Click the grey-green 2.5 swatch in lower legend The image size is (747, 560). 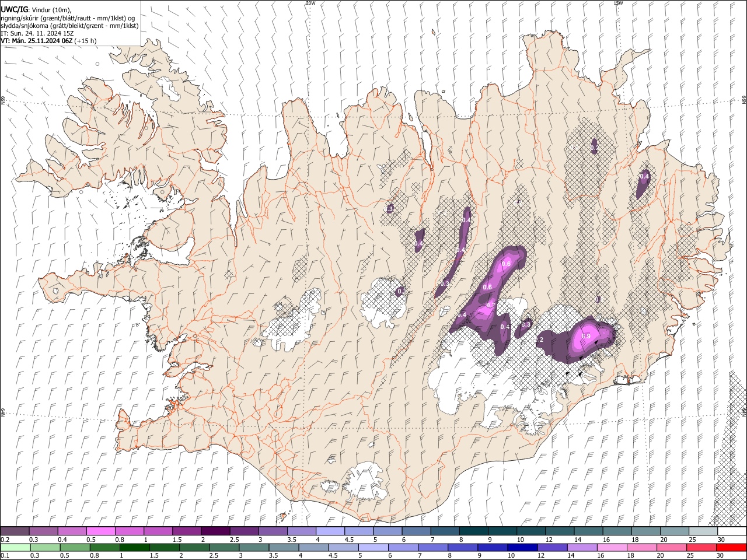[224, 547]
